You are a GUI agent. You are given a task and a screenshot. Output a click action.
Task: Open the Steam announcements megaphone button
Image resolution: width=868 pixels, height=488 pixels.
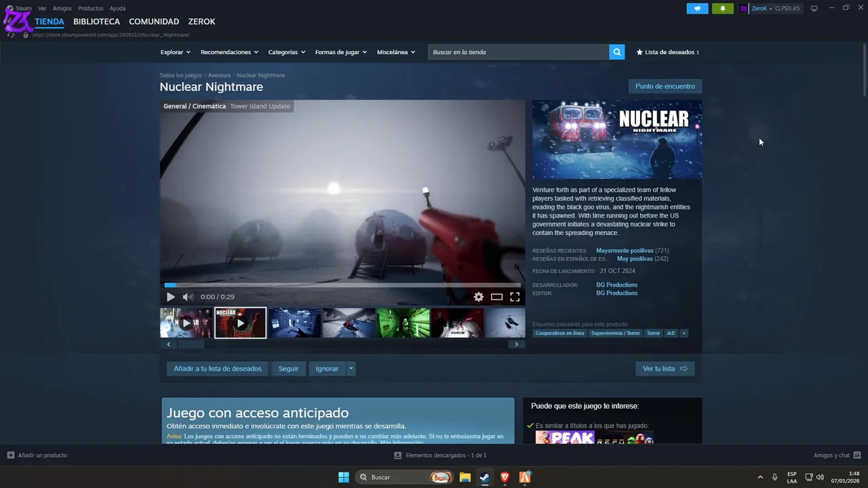click(x=697, y=8)
